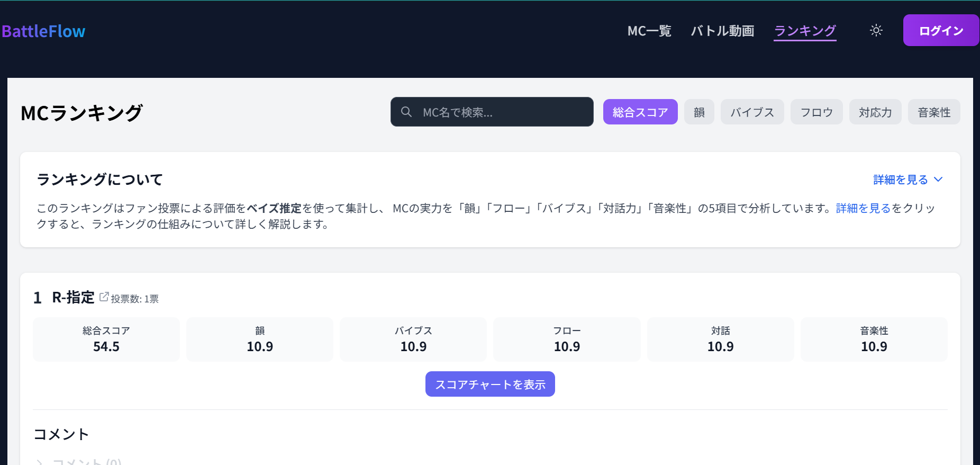Screen dimensions: 980x465
Task: Go to the MC一覧 nav item
Action: (x=649, y=31)
